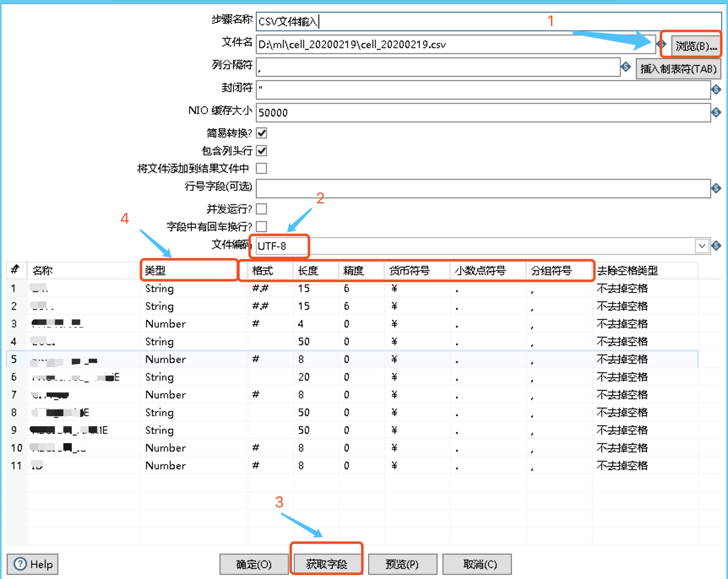This screenshot has width=728, height=579.
Task: Uncheck the 包含列头行 checkbox
Action: [x=261, y=151]
